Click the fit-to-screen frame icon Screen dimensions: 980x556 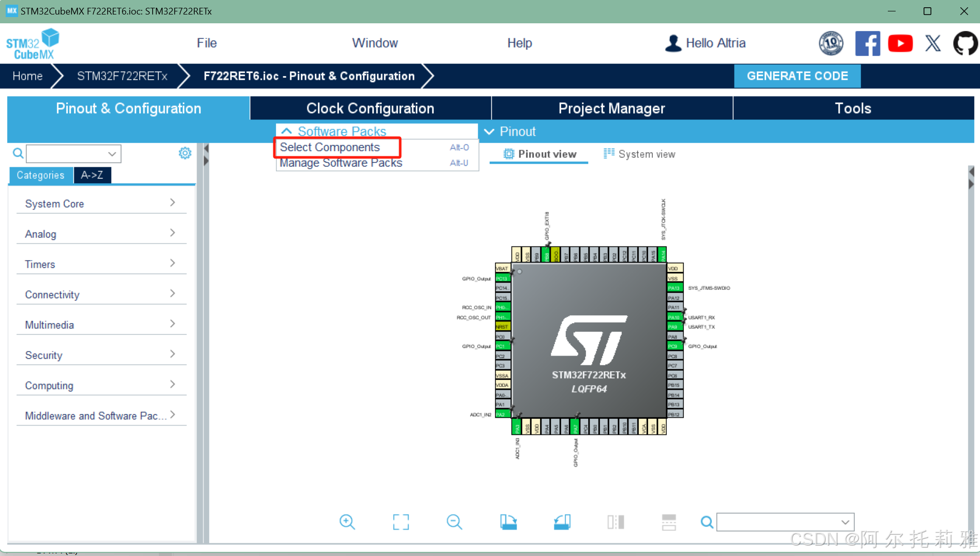(x=401, y=522)
